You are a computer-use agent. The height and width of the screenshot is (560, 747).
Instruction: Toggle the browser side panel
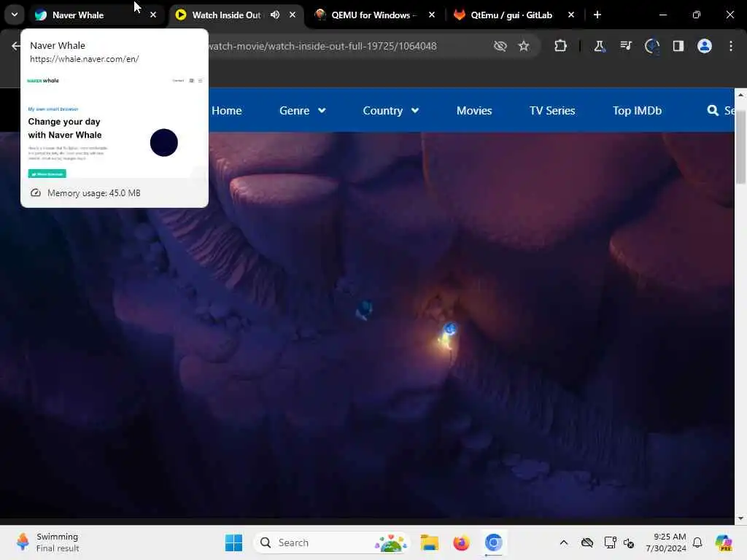coord(678,46)
